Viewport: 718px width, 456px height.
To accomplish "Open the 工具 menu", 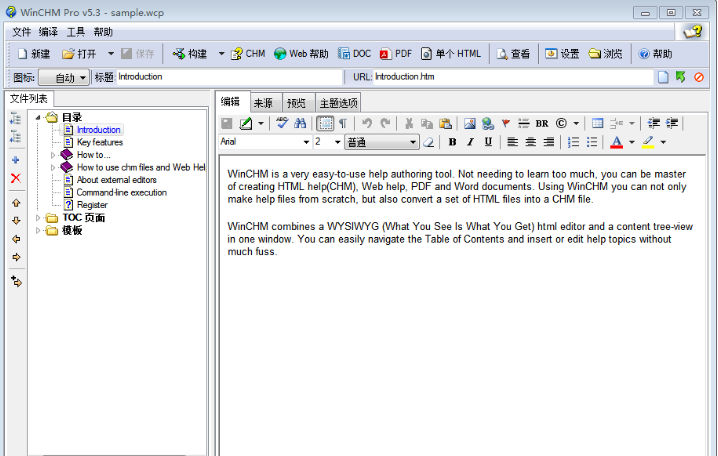I will (76, 32).
